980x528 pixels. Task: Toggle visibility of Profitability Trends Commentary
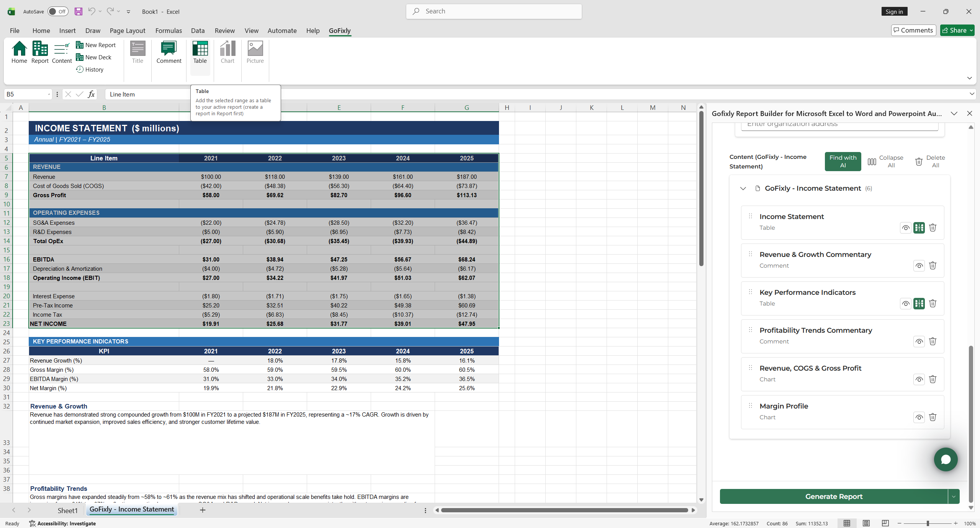click(919, 341)
